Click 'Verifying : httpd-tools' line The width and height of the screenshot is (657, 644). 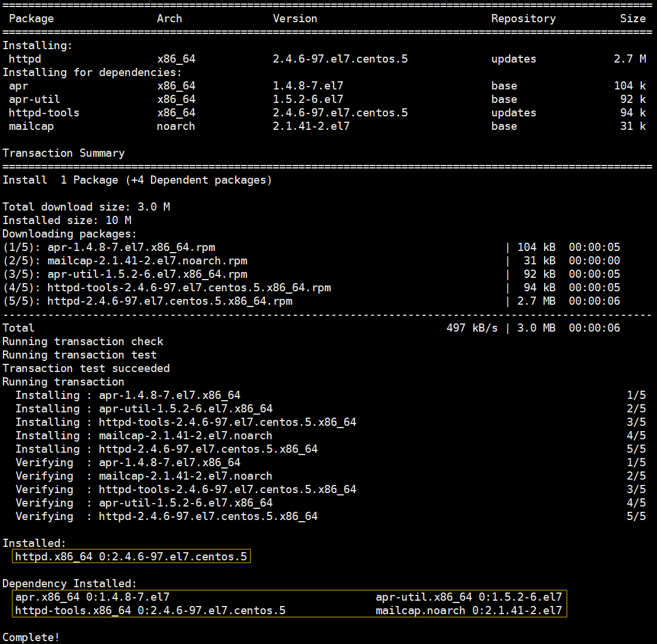point(186,489)
